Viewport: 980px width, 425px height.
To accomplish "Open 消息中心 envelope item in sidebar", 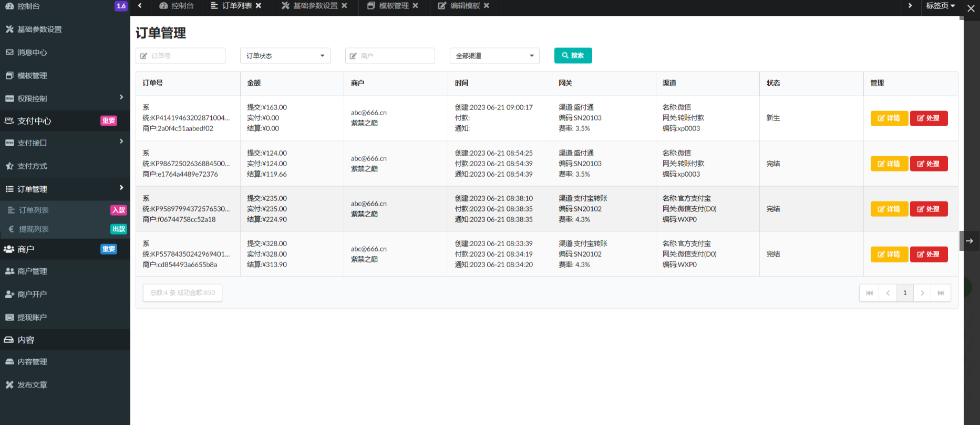I will pos(65,53).
